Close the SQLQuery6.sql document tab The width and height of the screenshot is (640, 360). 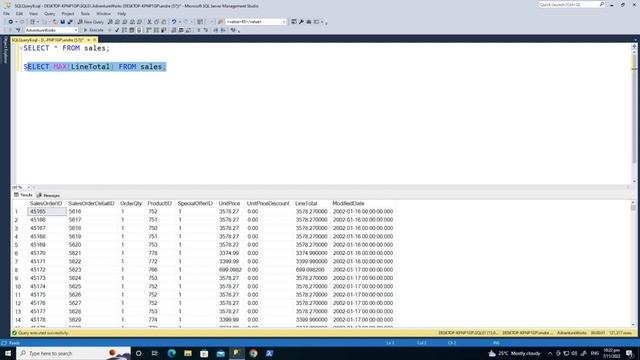94,40
